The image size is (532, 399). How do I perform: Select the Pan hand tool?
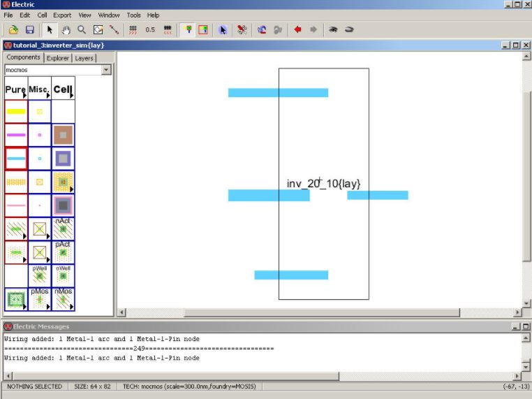pyautogui.click(x=66, y=30)
